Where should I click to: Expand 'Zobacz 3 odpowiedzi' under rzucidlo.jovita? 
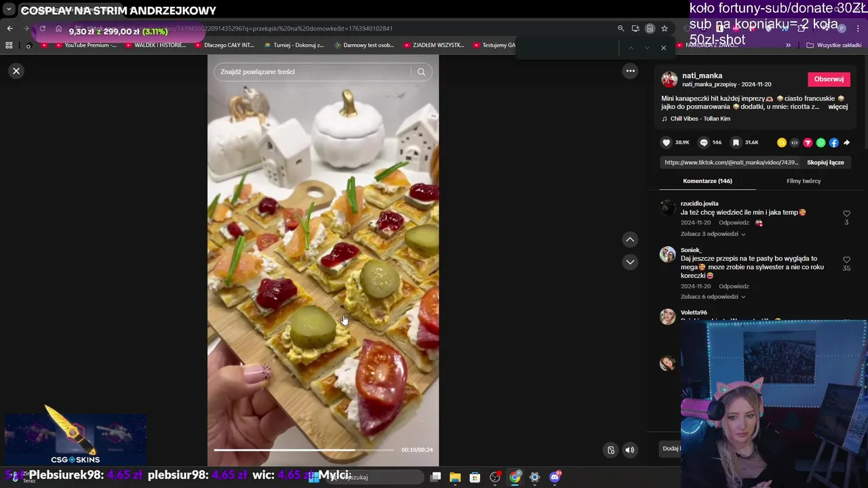713,234
